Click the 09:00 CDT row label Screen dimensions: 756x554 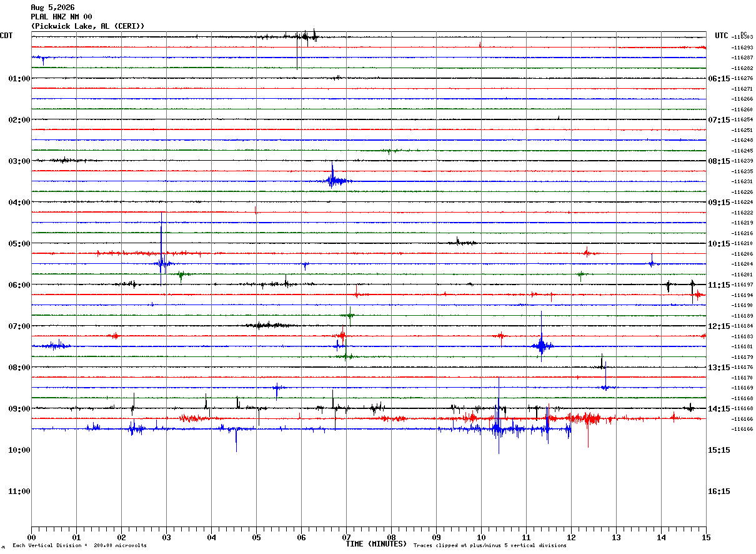tap(19, 409)
